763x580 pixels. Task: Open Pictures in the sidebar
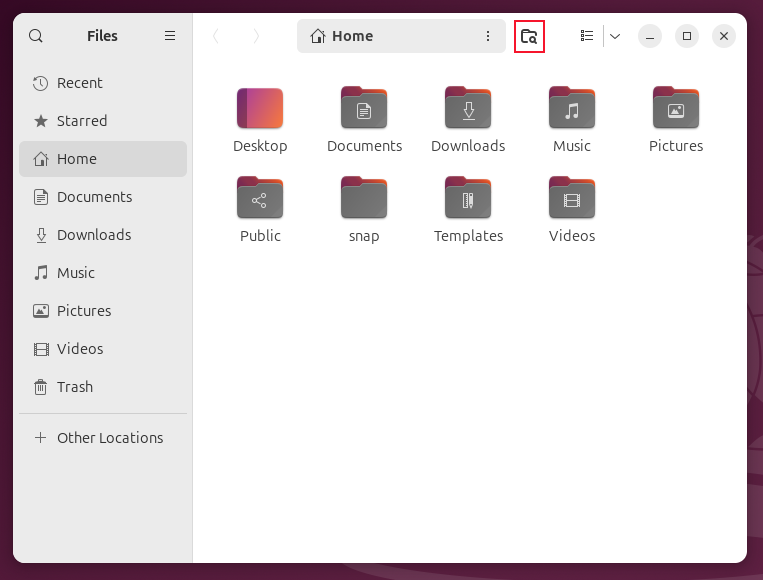[x=103, y=311]
